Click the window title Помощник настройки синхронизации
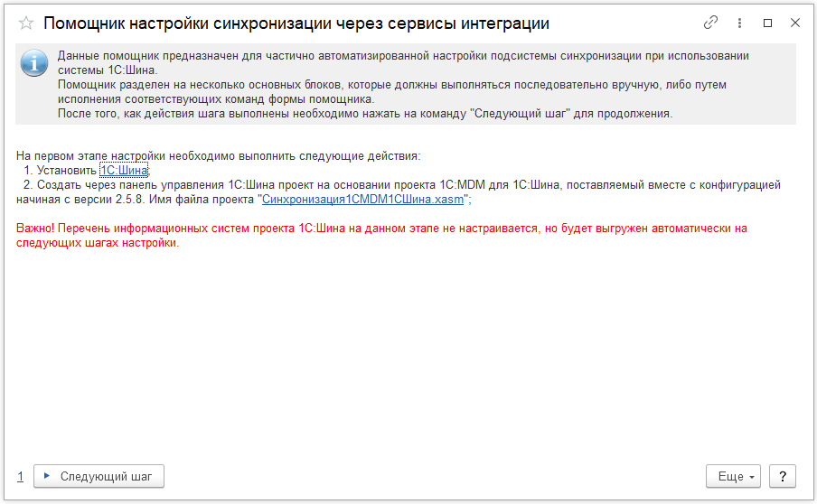The width and height of the screenshot is (817, 504). coord(296,23)
